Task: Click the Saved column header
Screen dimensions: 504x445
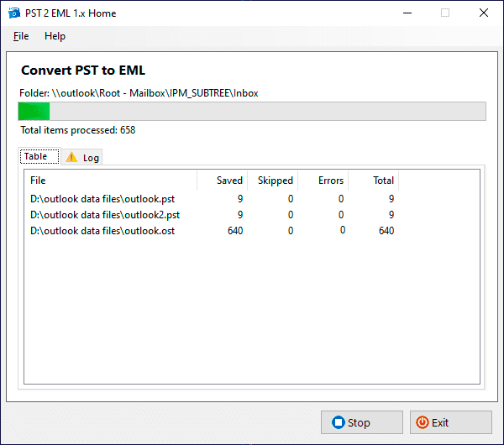Action: point(222,181)
